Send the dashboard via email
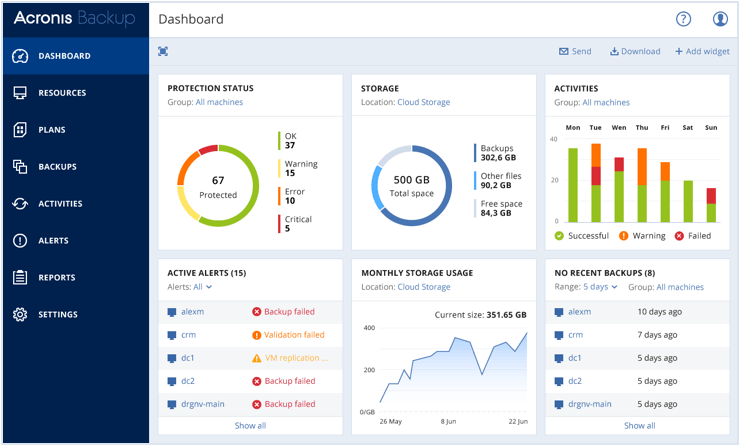The width and height of the screenshot is (740, 446). pos(575,52)
